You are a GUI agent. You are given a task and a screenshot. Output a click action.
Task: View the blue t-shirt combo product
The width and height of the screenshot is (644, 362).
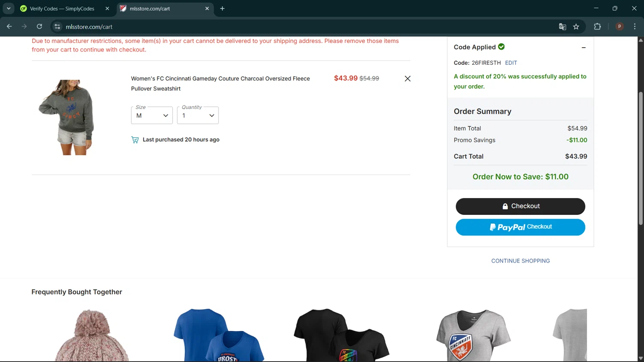(219, 335)
